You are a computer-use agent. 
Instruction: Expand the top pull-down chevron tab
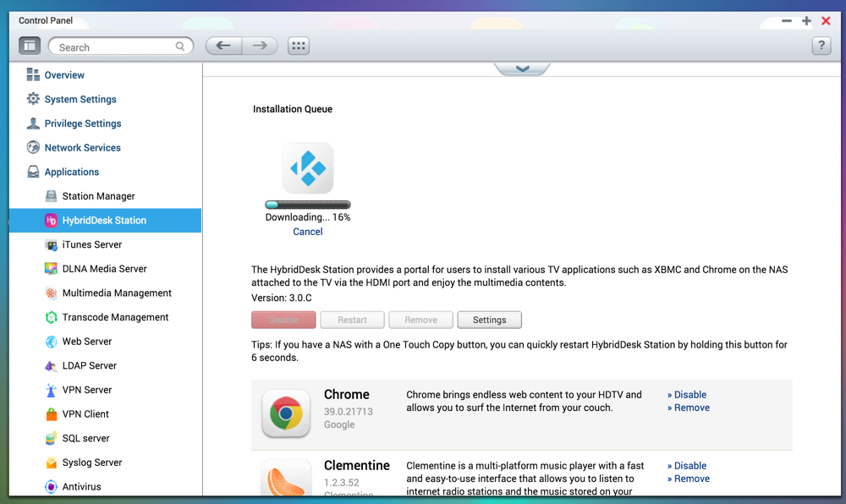tap(522, 68)
